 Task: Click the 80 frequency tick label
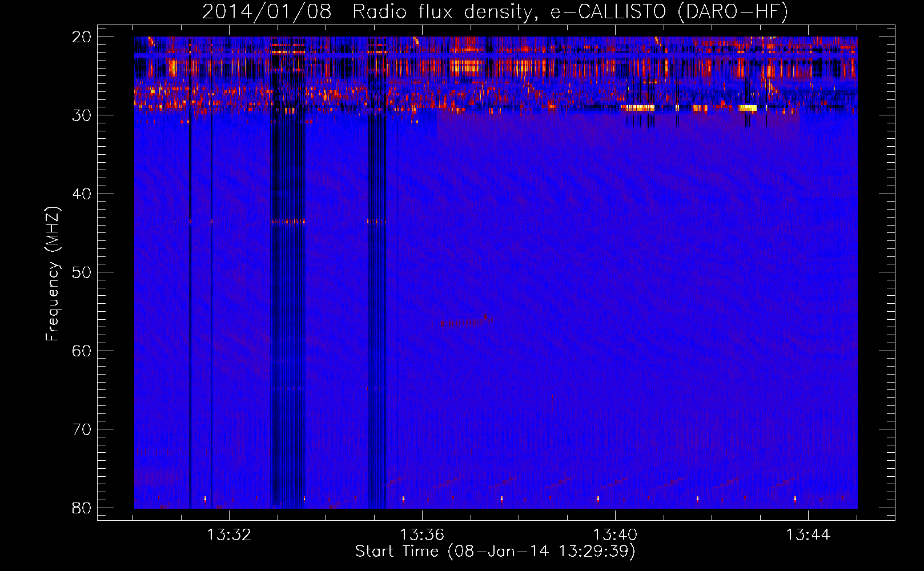coord(82,508)
